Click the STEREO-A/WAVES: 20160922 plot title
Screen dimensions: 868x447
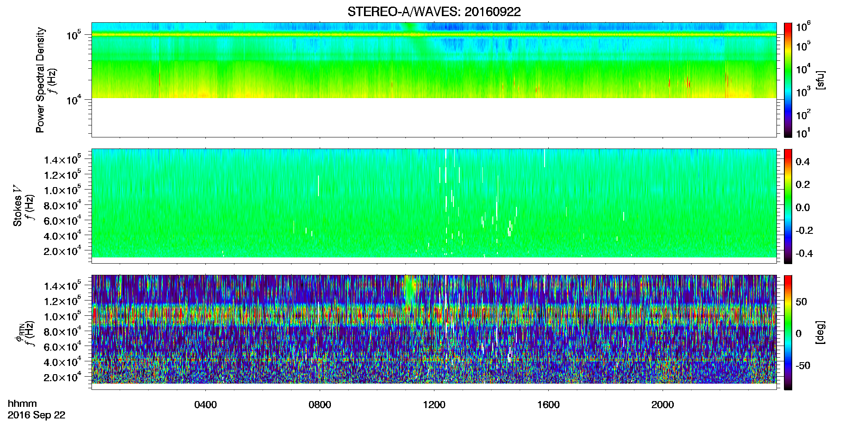[x=434, y=12]
